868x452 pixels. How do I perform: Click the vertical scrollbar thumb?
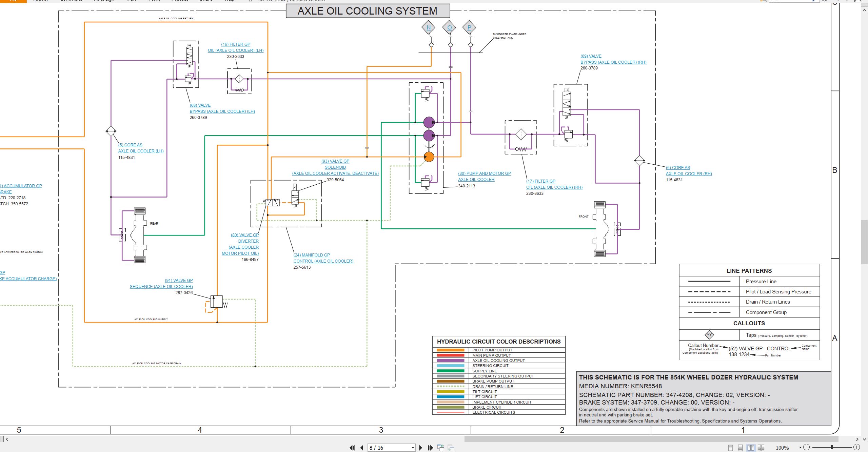point(864,242)
